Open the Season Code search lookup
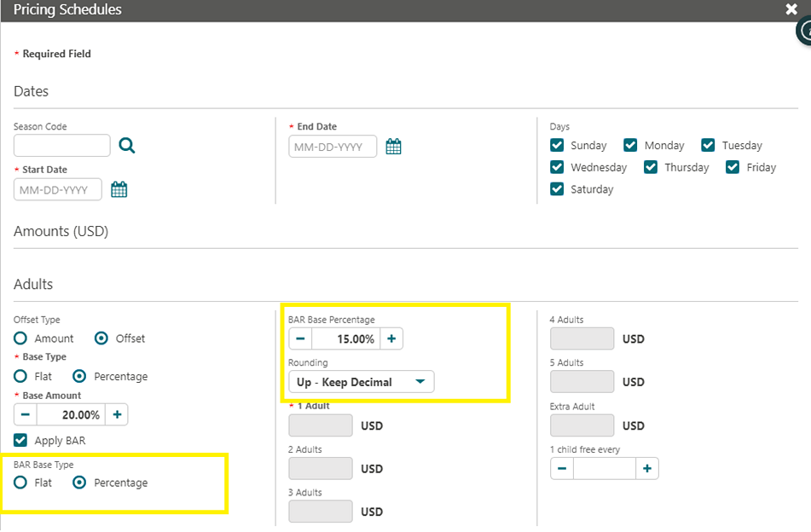Viewport: 811px width, 532px height. click(x=126, y=145)
